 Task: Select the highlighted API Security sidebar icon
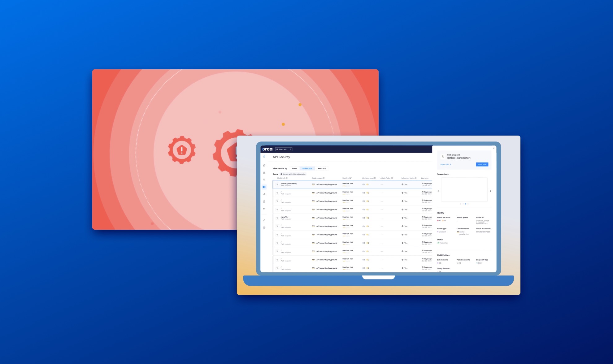click(264, 187)
